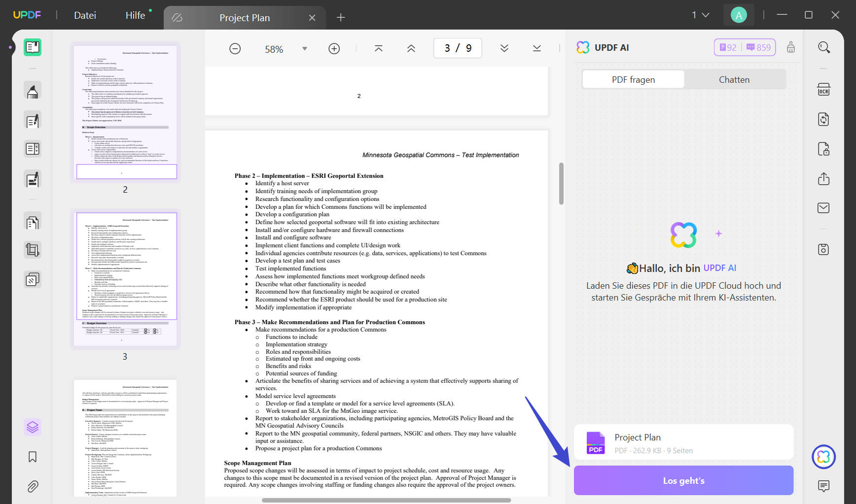Select the fourth page thumbnail
The width and height of the screenshot is (856, 504).
[125, 438]
